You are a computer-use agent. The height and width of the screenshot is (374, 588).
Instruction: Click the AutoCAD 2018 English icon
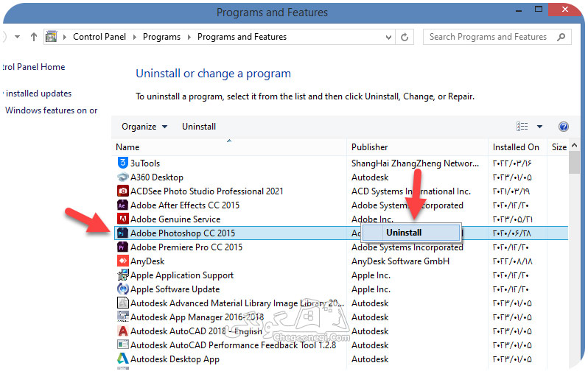[x=122, y=331]
